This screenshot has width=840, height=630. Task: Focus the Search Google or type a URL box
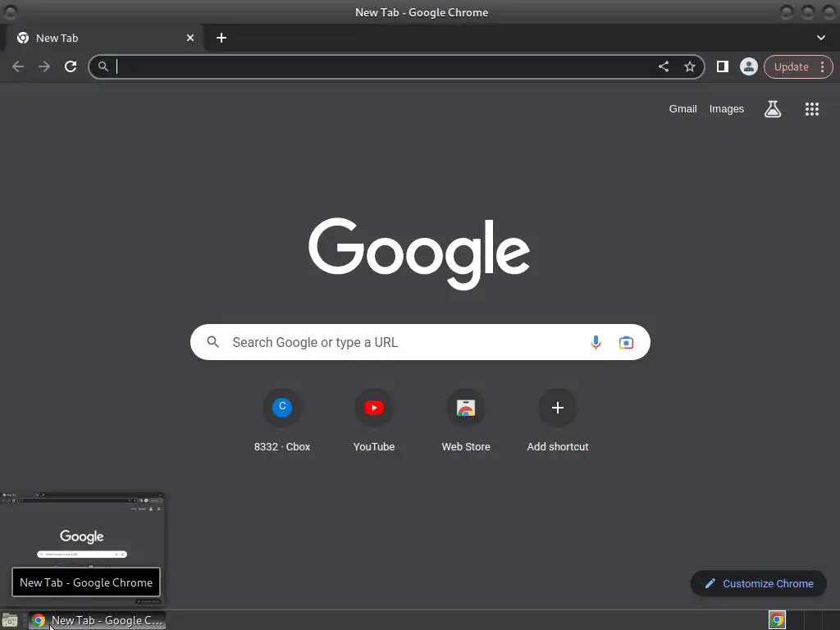(420, 342)
